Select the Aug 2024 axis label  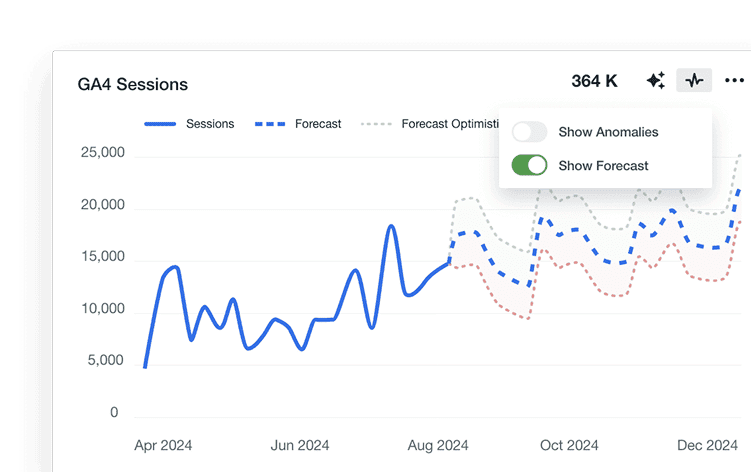(438, 445)
